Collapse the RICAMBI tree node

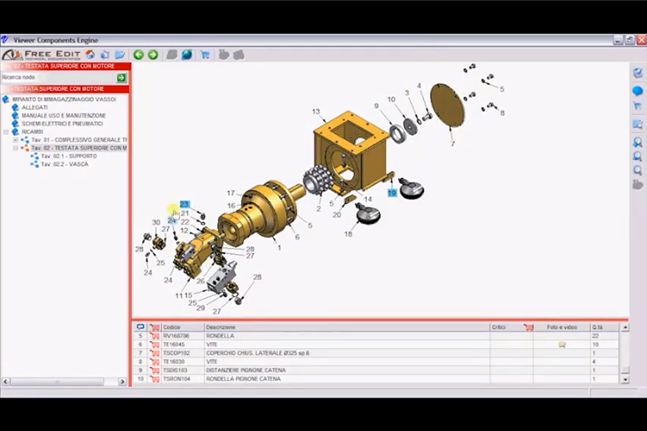(6, 132)
